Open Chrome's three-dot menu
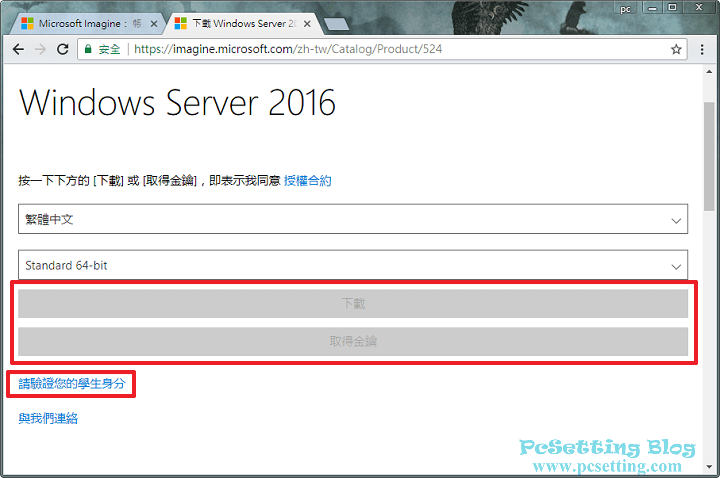The height and width of the screenshot is (478, 720). 703,48
